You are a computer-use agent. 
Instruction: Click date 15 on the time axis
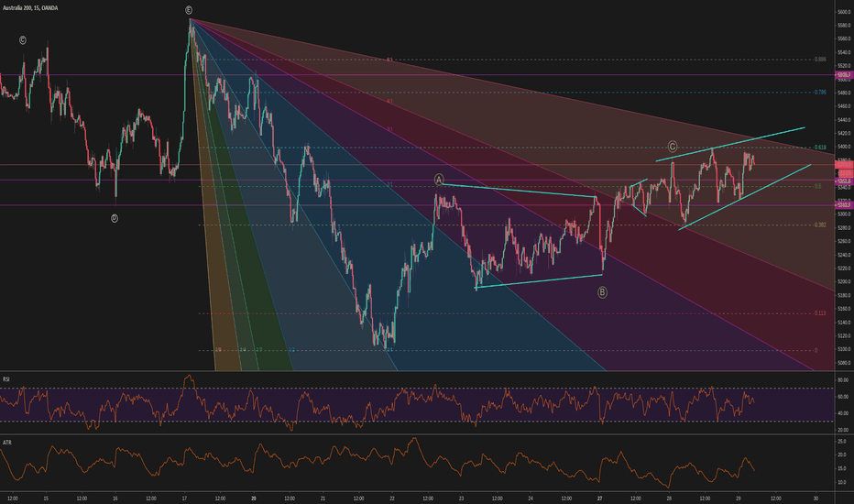(x=46, y=498)
